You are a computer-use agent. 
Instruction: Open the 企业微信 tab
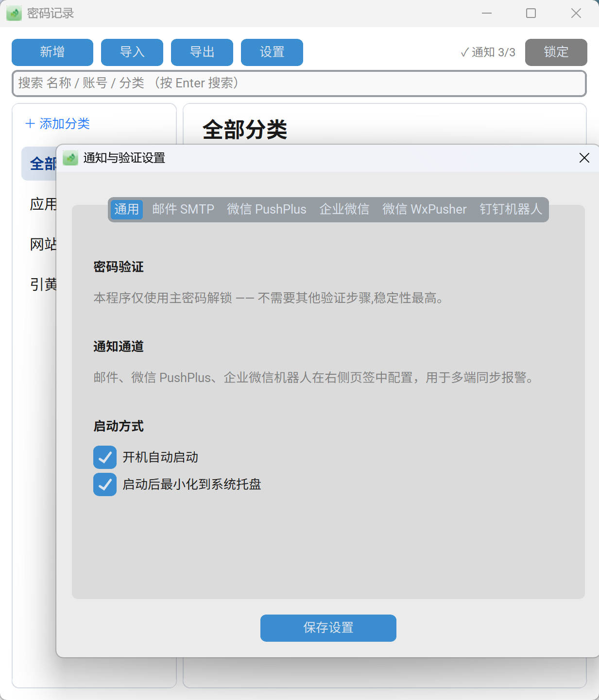(344, 209)
